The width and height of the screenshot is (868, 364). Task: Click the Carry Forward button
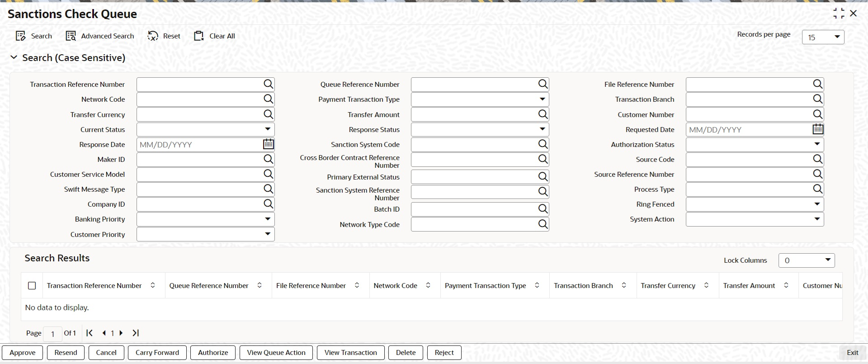pos(157,353)
